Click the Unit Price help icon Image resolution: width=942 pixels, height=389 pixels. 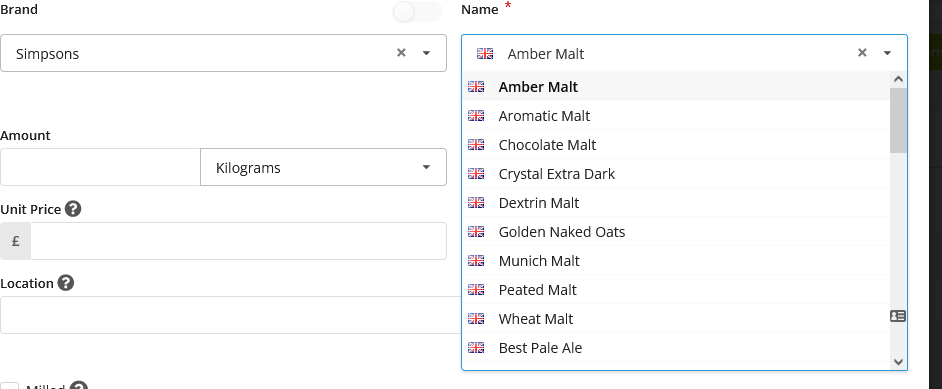coord(73,209)
